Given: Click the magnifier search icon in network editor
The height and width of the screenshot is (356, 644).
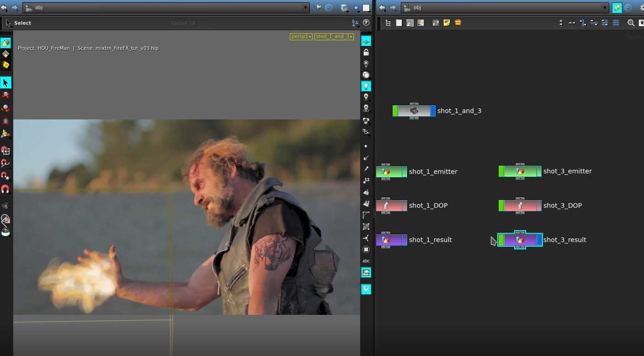Looking at the screenshot, I should [631, 23].
